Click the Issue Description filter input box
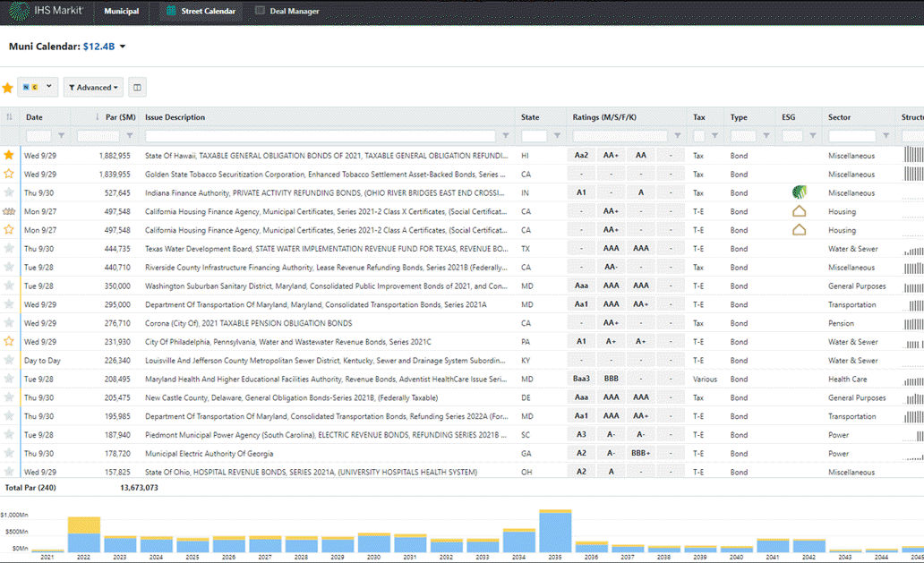The width and height of the screenshot is (924, 563). (x=320, y=136)
